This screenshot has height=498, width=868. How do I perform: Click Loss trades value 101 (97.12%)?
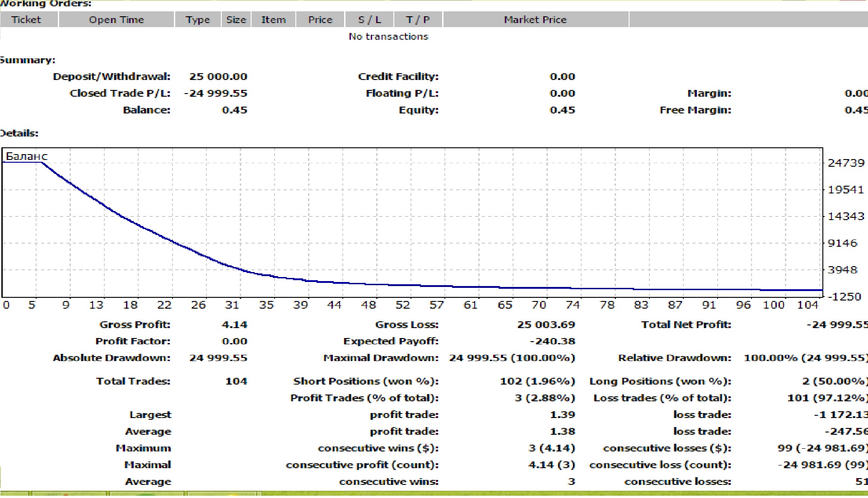pyautogui.click(x=827, y=398)
